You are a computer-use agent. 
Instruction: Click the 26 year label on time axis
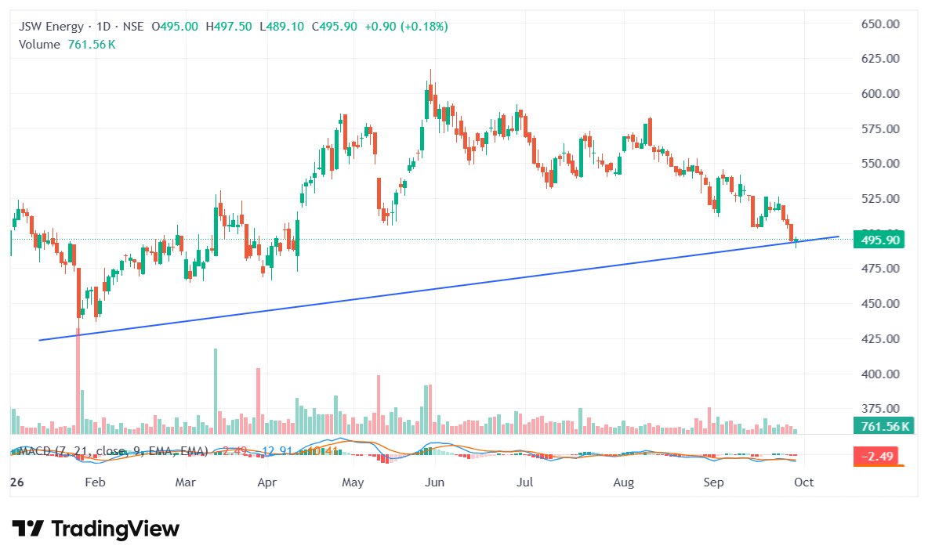pyautogui.click(x=17, y=482)
